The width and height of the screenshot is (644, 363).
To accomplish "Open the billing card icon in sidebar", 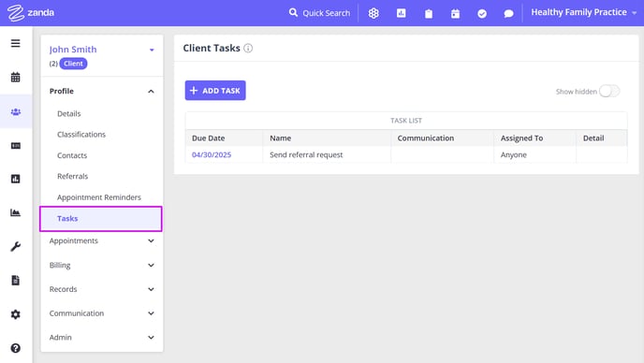I will pyautogui.click(x=16, y=145).
